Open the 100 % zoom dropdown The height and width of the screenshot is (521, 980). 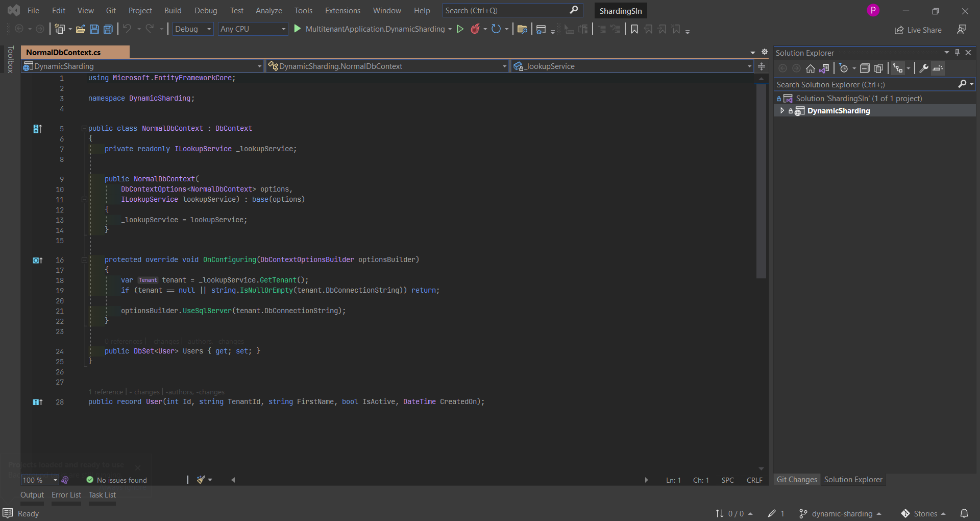click(x=40, y=480)
